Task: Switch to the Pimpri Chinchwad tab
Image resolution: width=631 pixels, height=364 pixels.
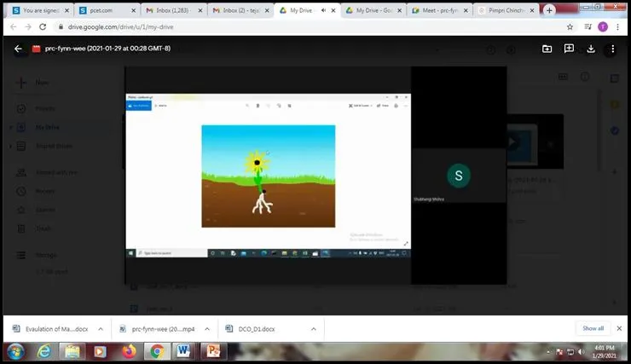Action: tap(507, 10)
